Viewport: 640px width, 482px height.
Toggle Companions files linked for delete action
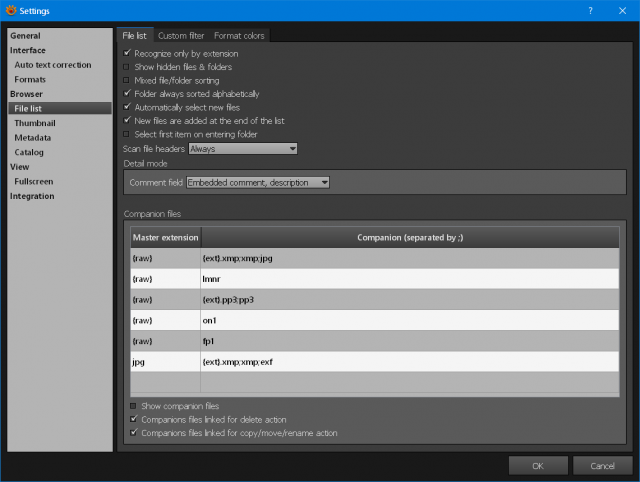point(133,419)
